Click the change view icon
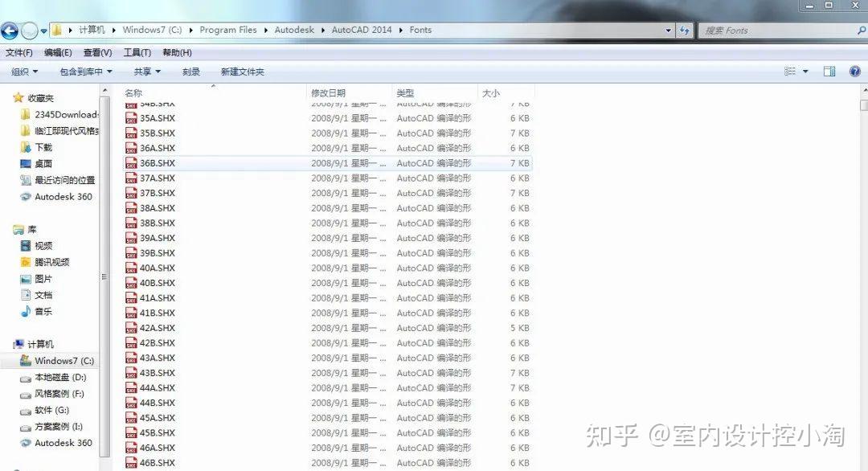 pyautogui.click(x=790, y=72)
